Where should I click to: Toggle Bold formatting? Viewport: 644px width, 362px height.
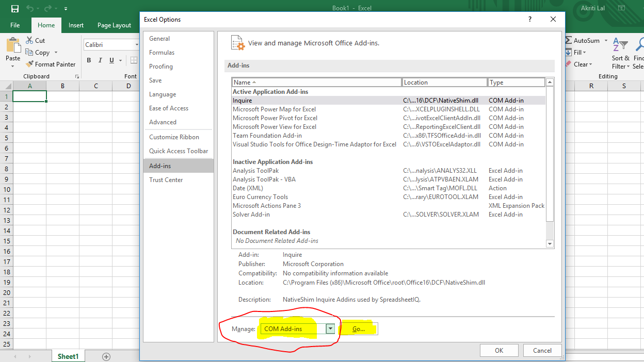click(89, 60)
